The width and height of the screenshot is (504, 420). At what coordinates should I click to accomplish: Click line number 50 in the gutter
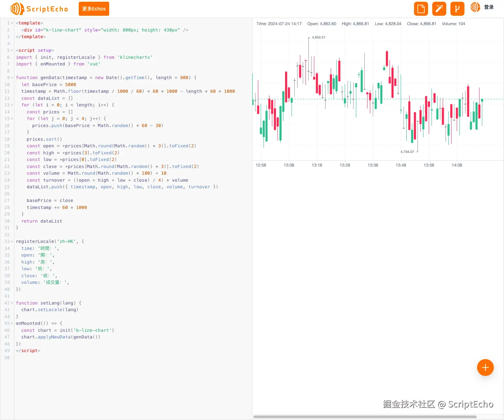pos(7,358)
